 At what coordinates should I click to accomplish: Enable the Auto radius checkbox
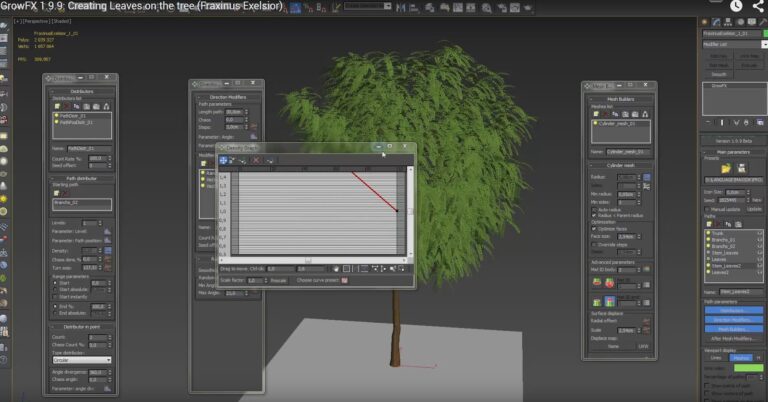click(x=594, y=210)
